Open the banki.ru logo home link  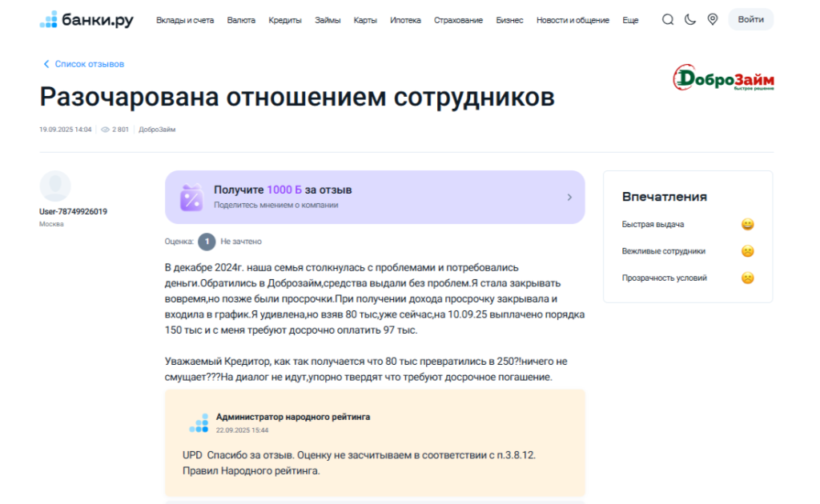point(86,20)
